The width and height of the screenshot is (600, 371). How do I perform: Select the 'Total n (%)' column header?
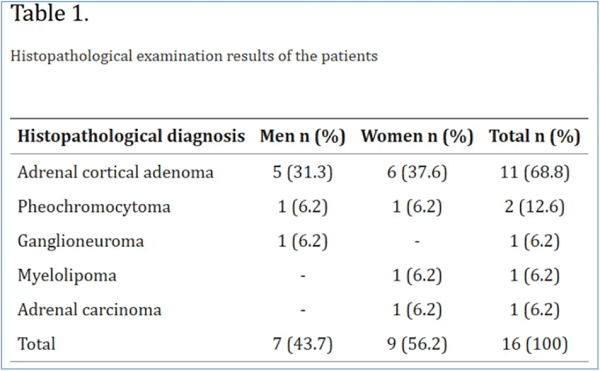(535, 136)
